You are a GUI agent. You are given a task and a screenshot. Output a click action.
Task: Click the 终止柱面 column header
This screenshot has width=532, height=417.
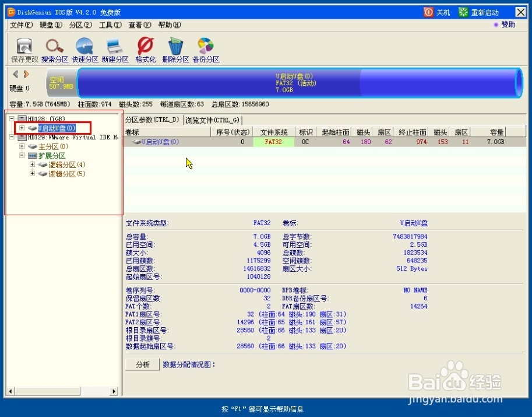tap(412, 132)
